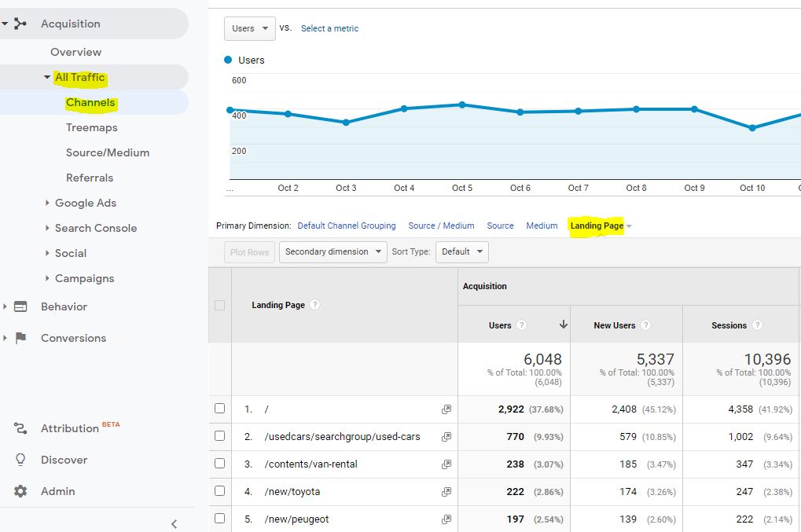This screenshot has height=532, width=801.
Task: Select the Channels menu item
Action: (90, 102)
